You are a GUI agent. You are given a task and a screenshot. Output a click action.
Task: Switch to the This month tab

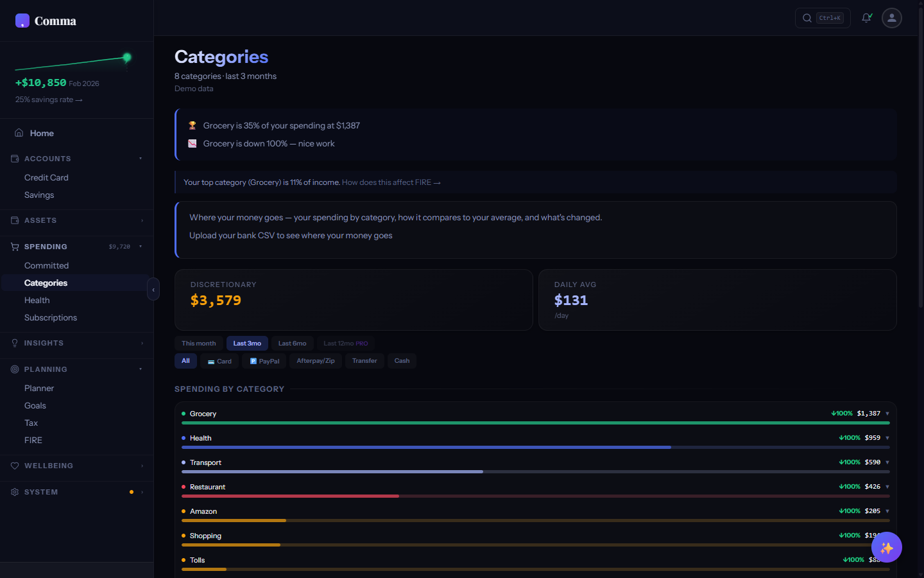click(198, 343)
